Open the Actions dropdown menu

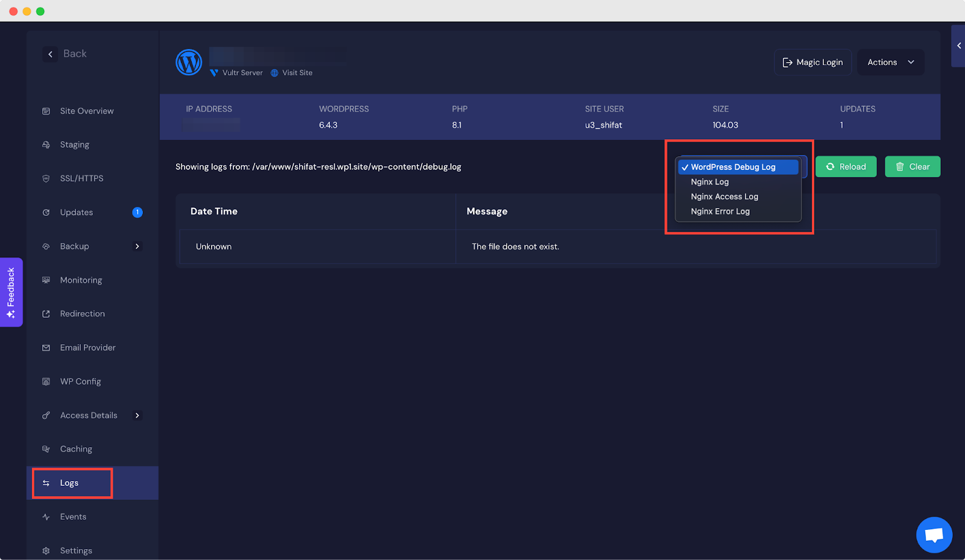pos(890,62)
